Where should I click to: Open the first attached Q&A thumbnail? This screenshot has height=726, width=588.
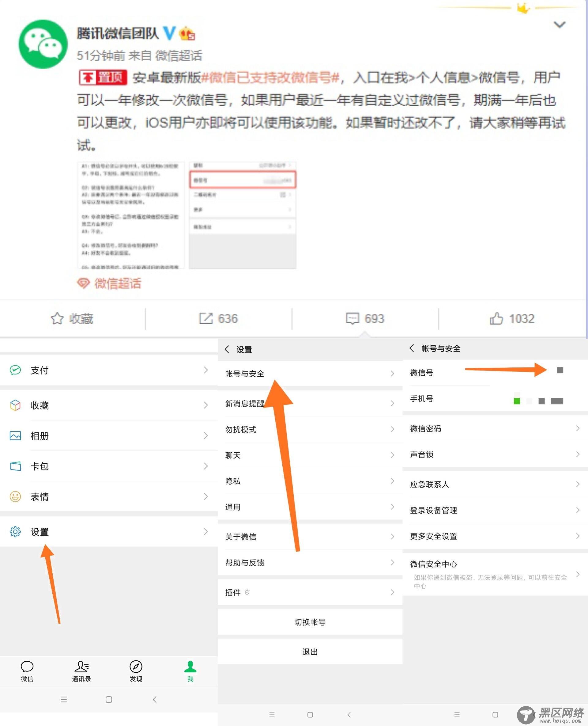[131, 215]
